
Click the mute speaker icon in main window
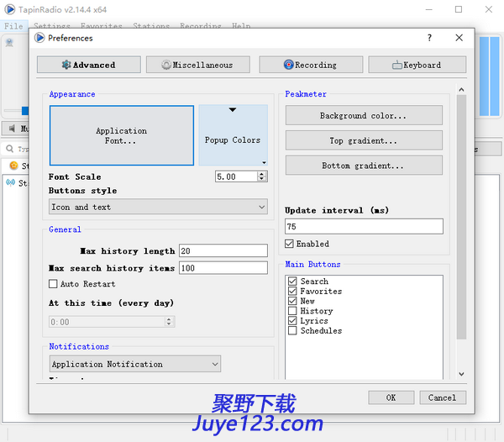pos(12,129)
